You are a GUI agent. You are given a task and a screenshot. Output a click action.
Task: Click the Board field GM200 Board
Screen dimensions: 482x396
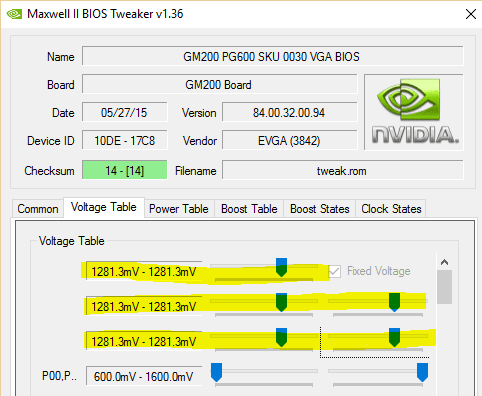(x=220, y=85)
